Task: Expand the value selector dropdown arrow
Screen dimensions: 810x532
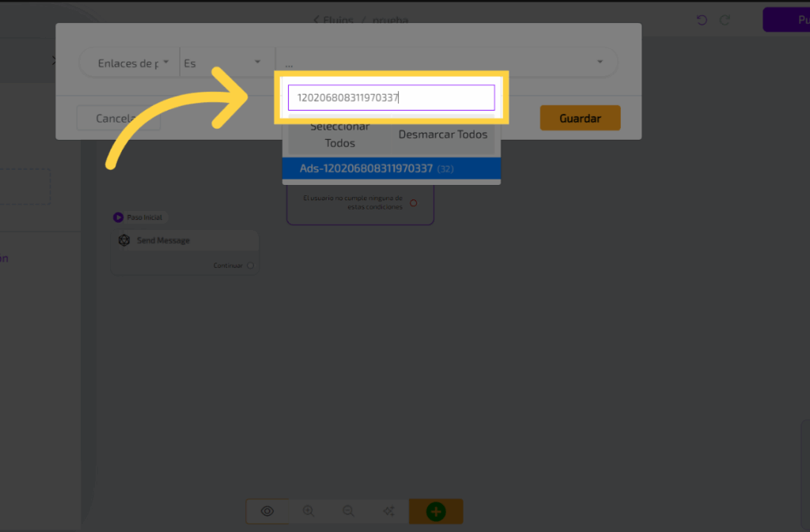Action: click(600, 62)
